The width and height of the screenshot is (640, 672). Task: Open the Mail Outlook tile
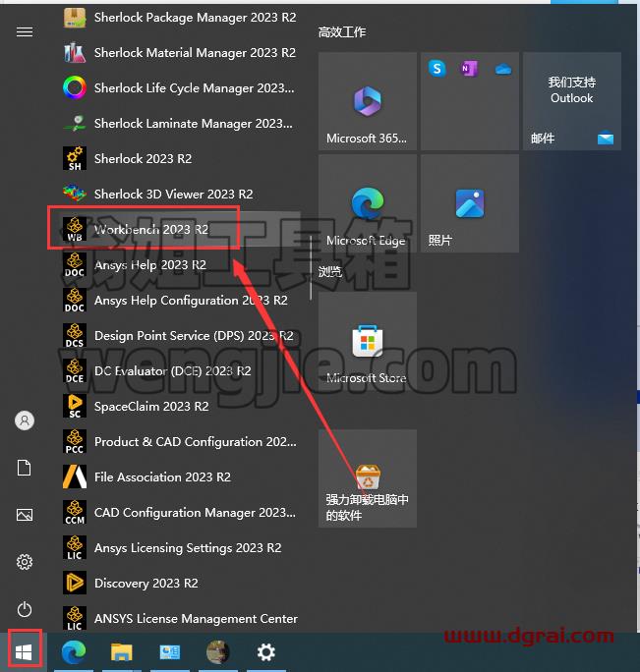[x=572, y=101]
